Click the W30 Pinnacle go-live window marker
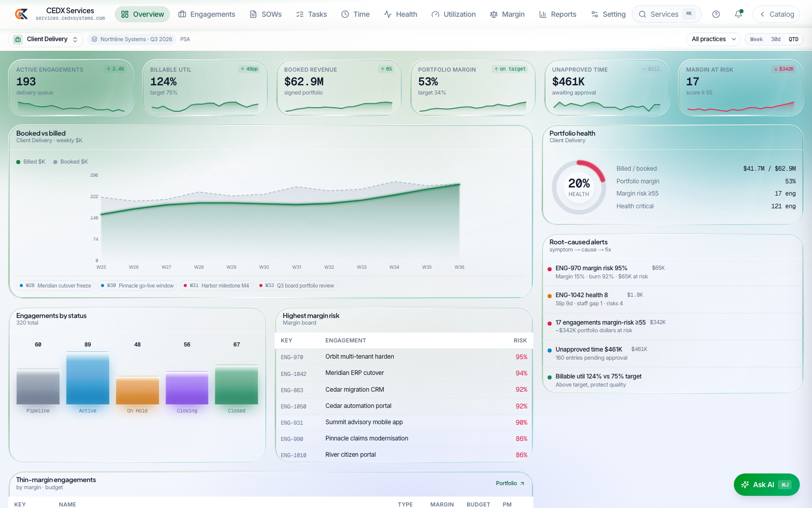The image size is (812, 508). pyautogui.click(x=137, y=285)
